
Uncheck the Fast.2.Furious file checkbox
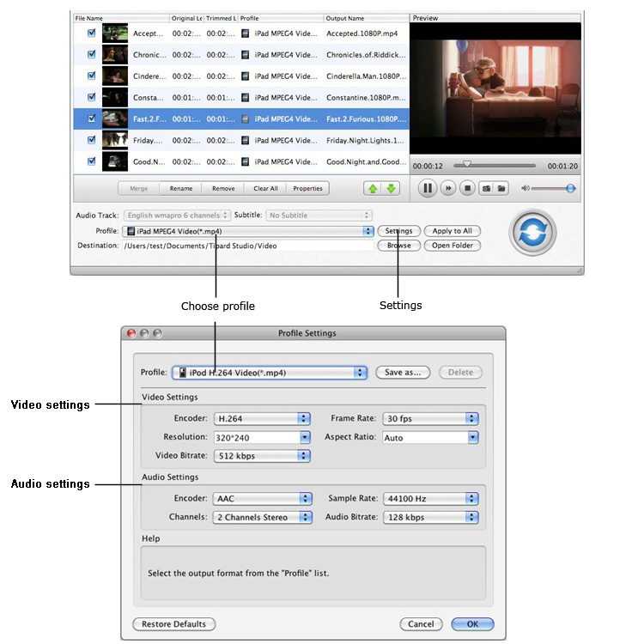click(x=92, y=118)
